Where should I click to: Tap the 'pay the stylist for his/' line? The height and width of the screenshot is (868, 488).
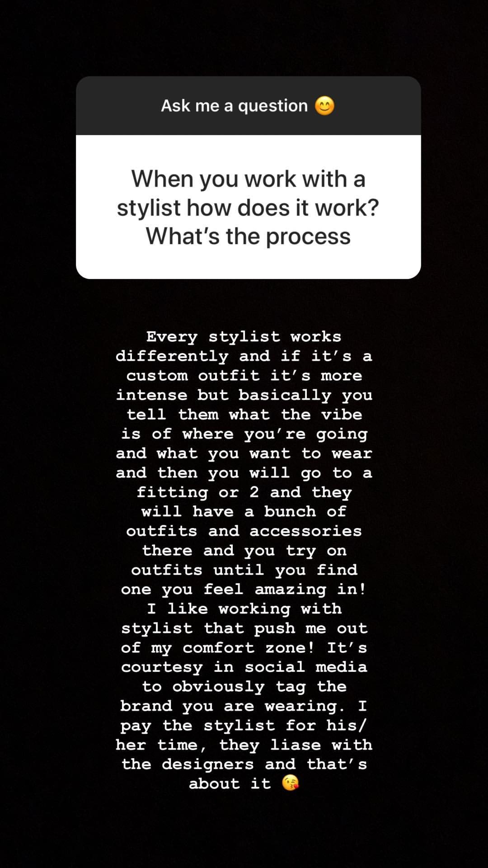(244, 726)
